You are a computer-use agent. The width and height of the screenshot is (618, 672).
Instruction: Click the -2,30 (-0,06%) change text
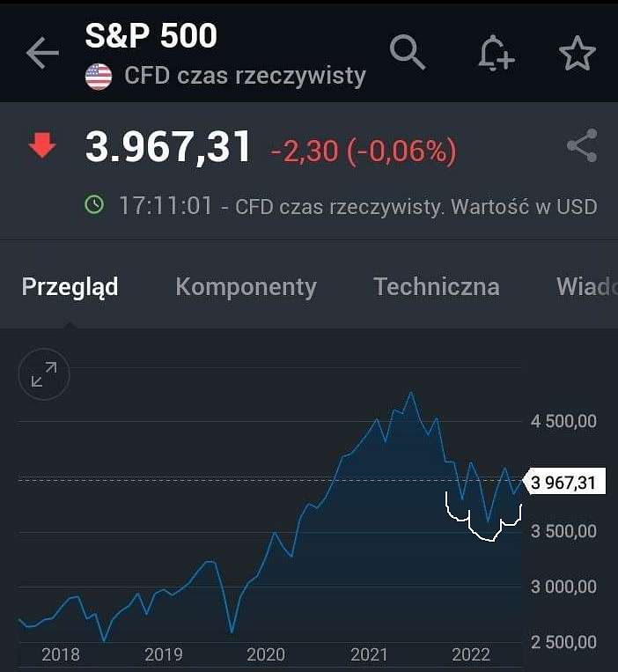point(364,151)
